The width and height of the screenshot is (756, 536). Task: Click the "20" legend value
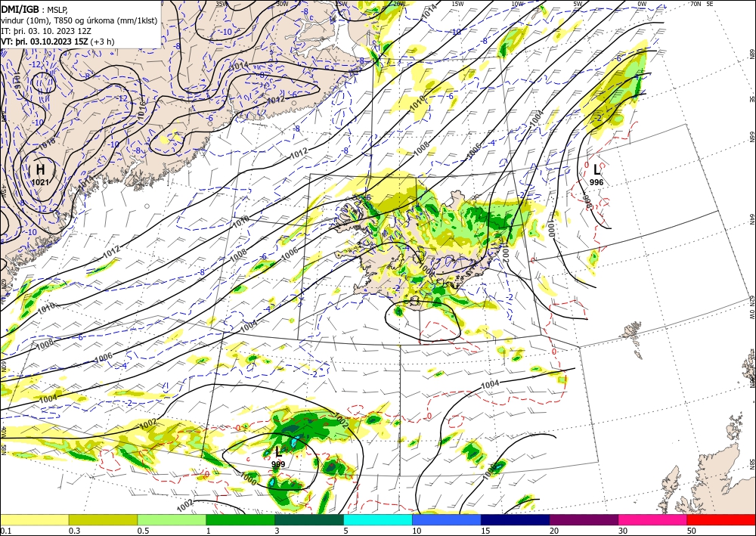[554, 531]
